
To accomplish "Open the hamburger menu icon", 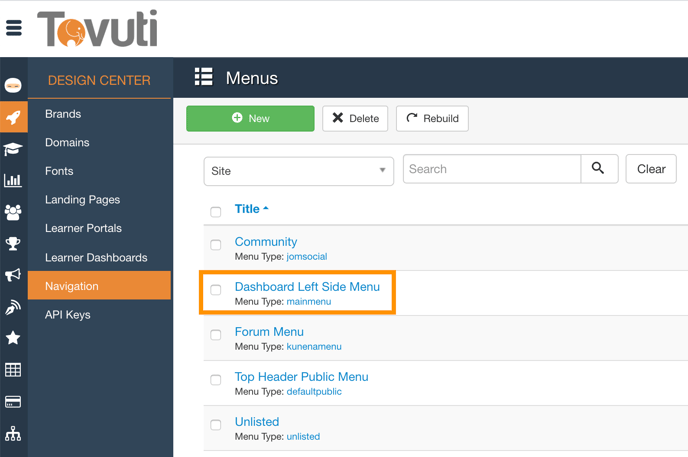I will [14, 28].
